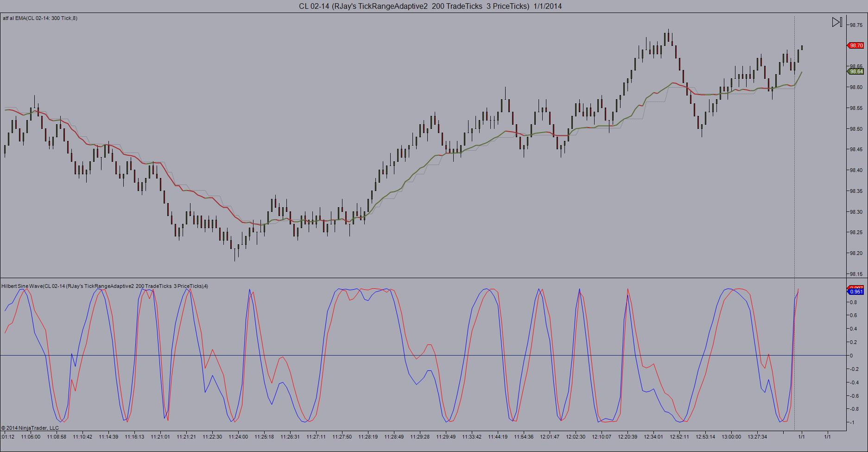The image size is (868, 452).
Task: Click the 12:20:39 time axis label
Action: coord(628,436)
